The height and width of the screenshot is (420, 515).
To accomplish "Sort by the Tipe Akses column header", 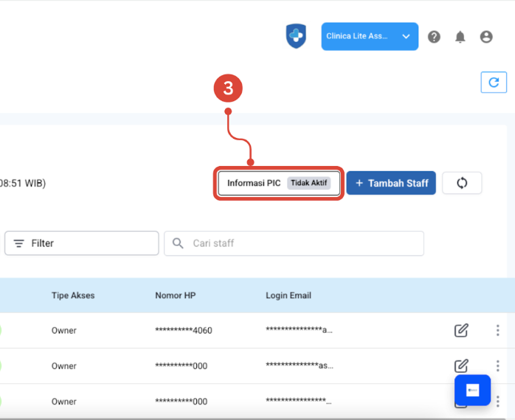I will click(73, 295).
